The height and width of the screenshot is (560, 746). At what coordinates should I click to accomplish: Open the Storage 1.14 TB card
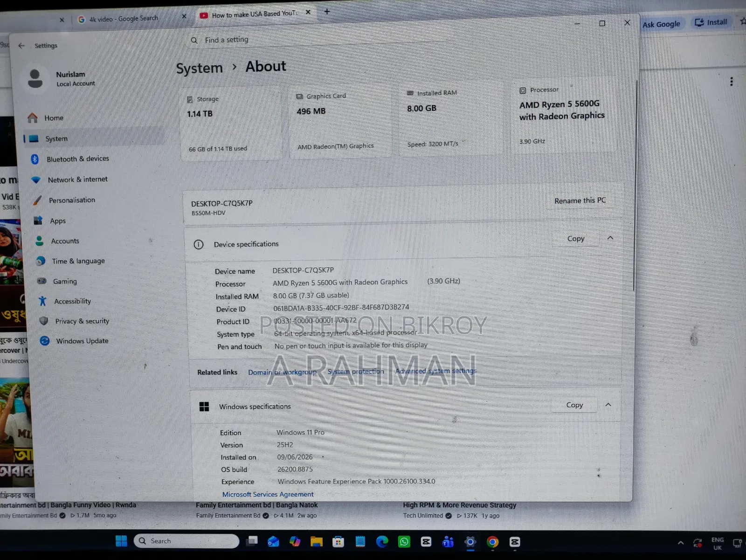click(231, 124)
